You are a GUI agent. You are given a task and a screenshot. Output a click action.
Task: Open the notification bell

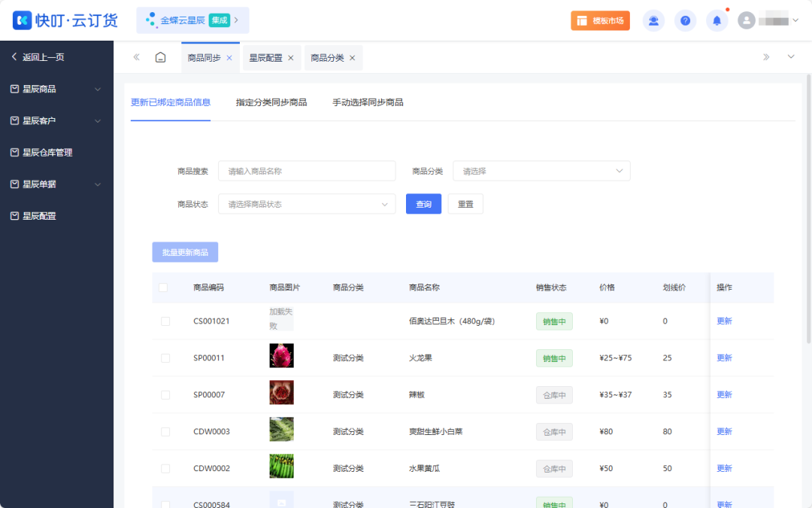(717, 20)
